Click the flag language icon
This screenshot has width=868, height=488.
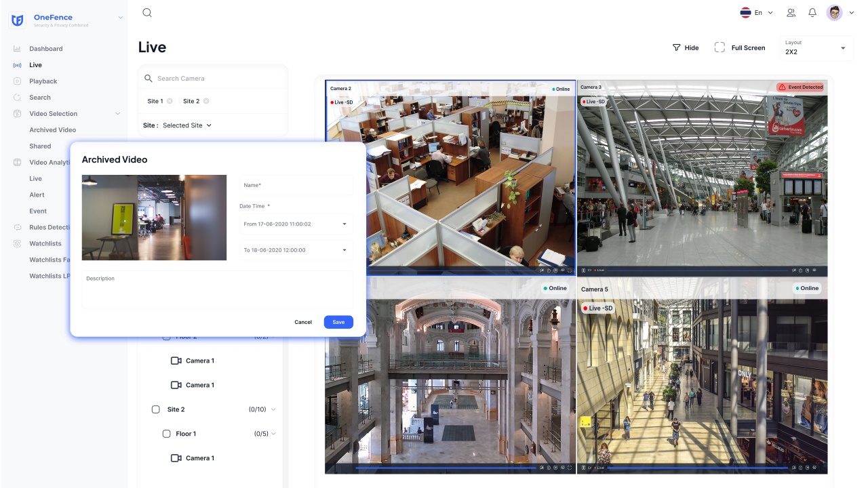[x=745, y=13]
